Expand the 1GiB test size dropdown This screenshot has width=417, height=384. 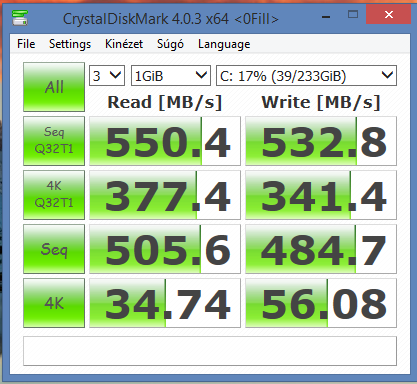(x=171, y=76)
